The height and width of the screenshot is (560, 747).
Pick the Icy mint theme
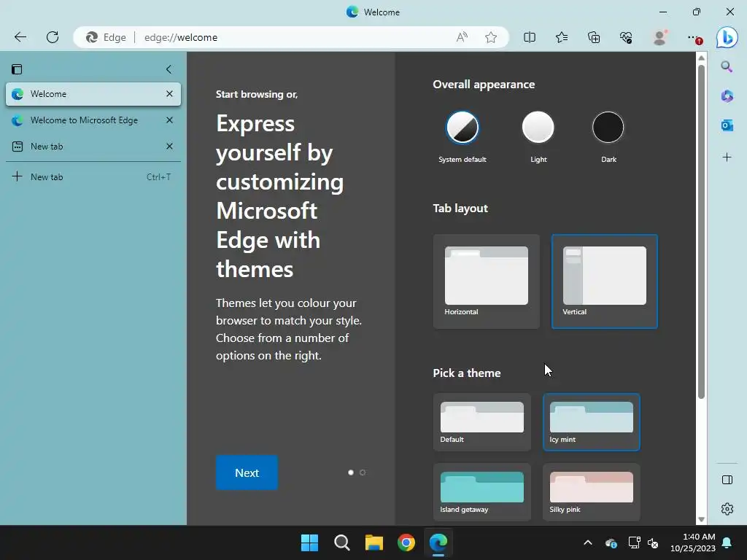tap(591, 422)
